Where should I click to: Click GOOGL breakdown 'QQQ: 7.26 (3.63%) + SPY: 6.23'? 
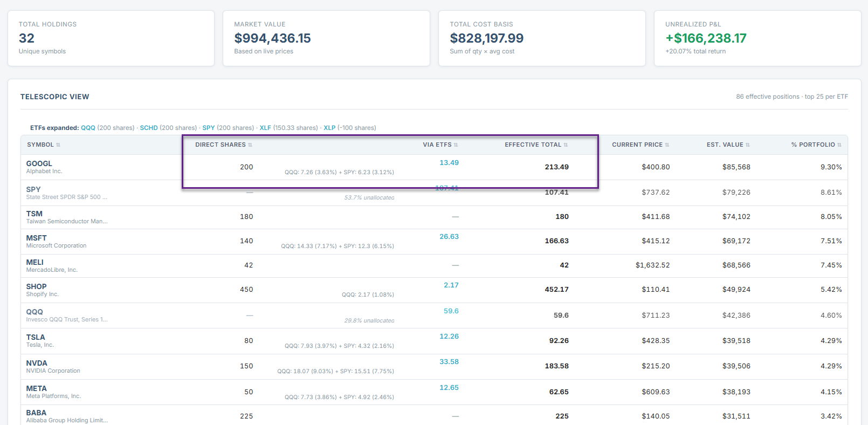click(339, 173)
